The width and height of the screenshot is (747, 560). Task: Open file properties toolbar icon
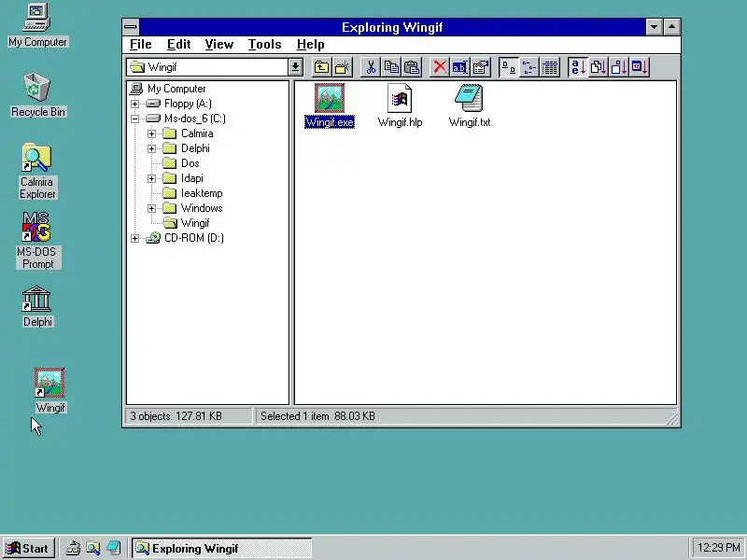point(481,67)
